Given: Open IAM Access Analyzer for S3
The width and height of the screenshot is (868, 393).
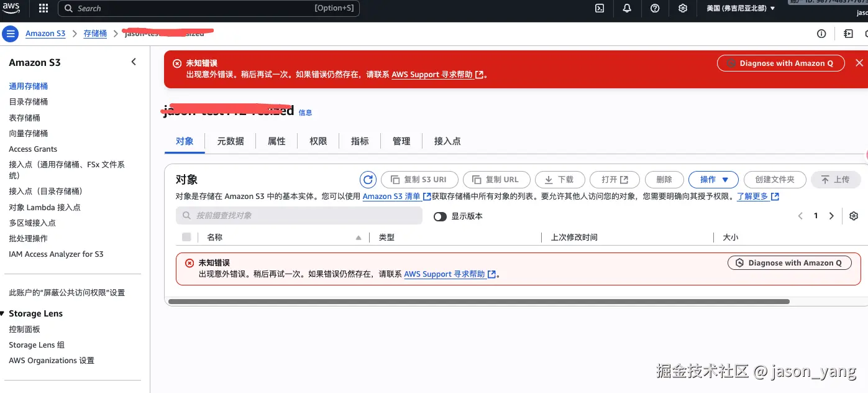Looking at the screenshot, I should click(56, 254).
